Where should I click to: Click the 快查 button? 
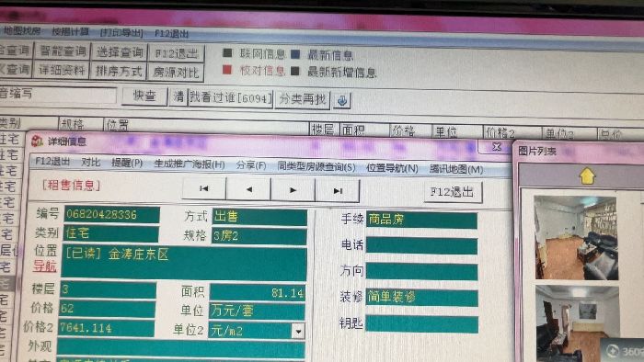pos(144,96)
